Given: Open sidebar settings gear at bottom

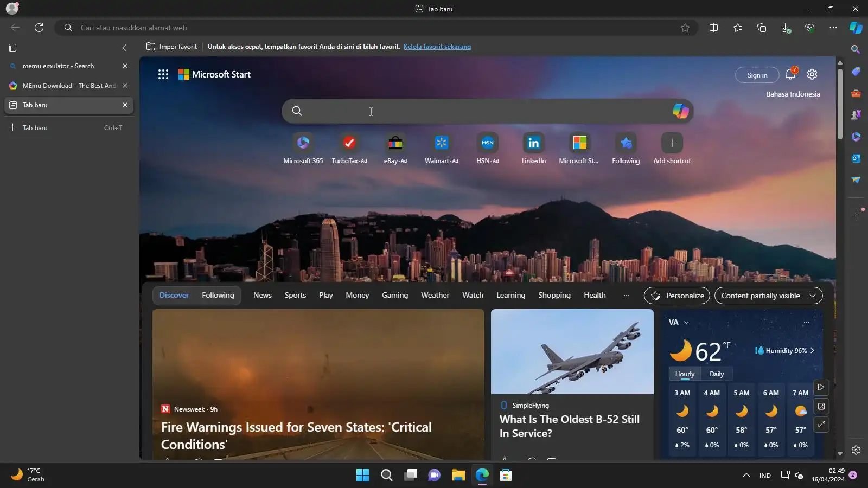Looking at the screenshot, I should [x=856, y=450].
